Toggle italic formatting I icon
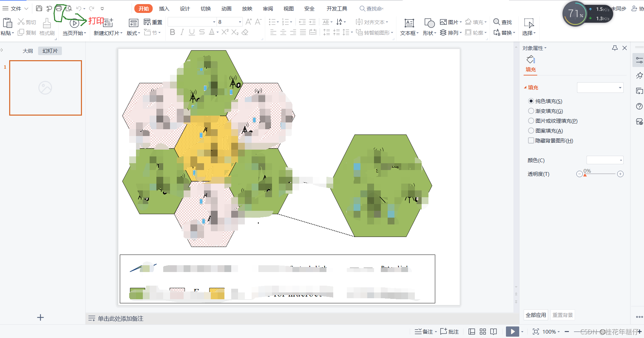 [182, 32]
